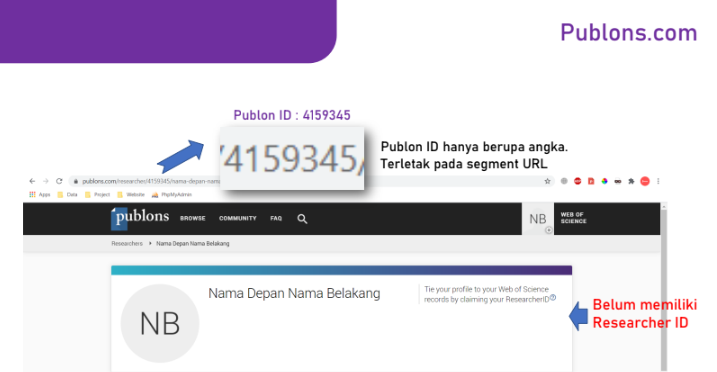The image size is (717, 372).
Task: Open the PhpMyAdmin bookmark
Action: (x=171, y=195)
